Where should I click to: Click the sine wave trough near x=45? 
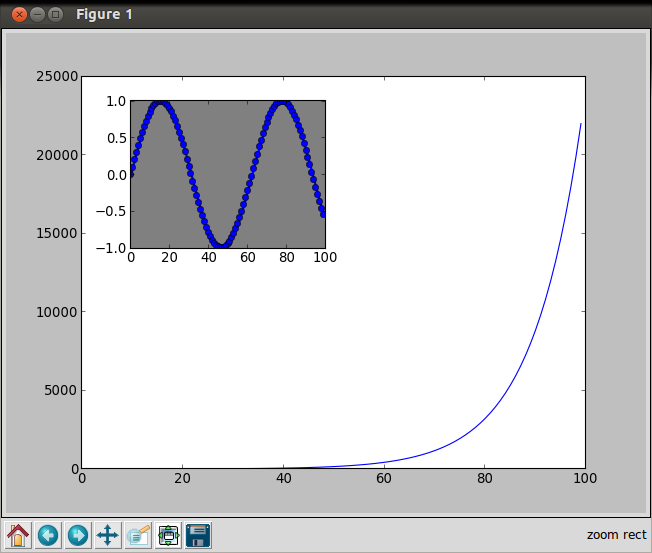[221, 245]
